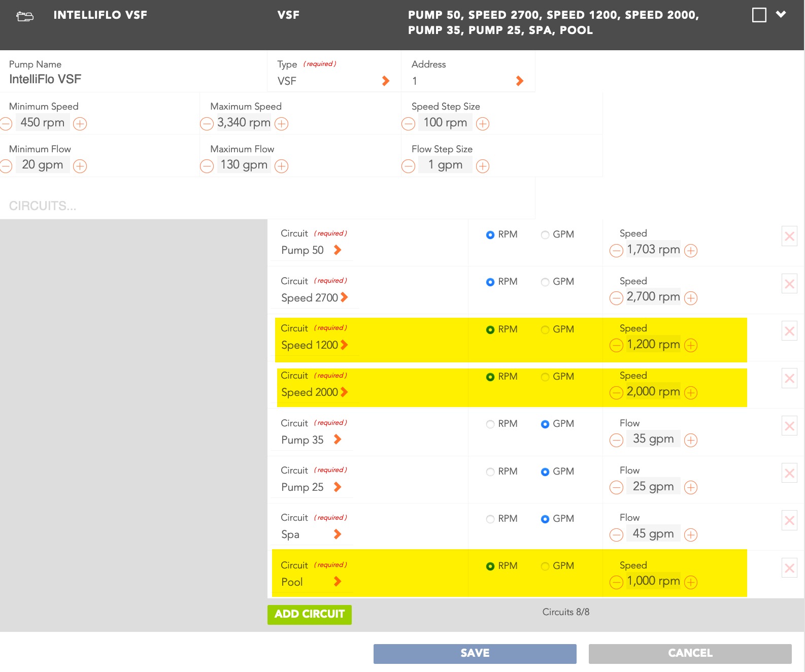Decrease Minimum Flow with minus icon
The image size is (805, 672).
coord(6,166)
